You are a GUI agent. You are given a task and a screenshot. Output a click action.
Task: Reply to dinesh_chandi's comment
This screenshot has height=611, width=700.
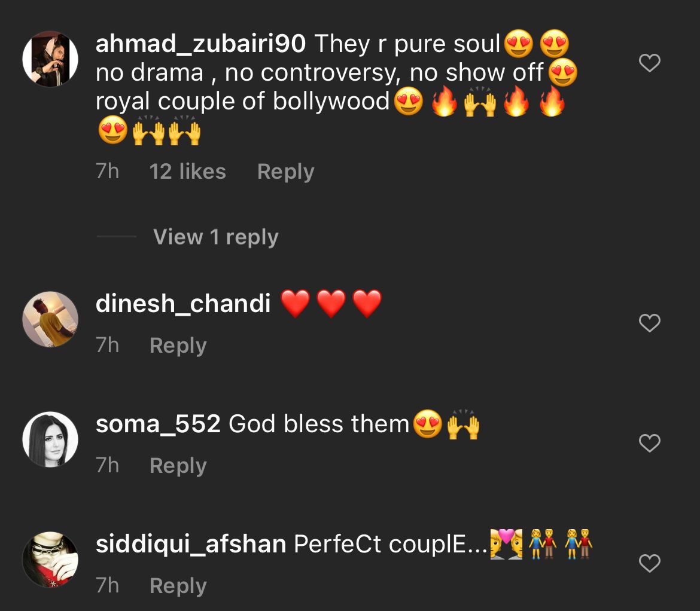point(178,346)
